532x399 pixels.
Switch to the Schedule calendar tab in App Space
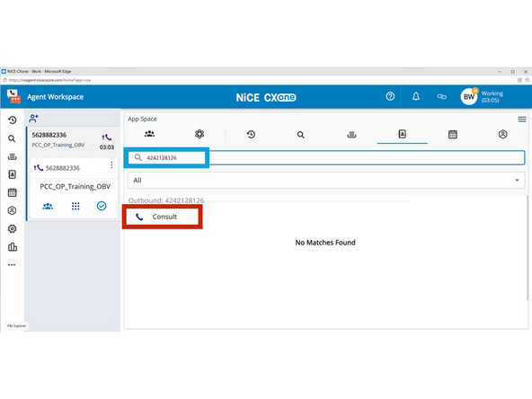click(x=453, y=135)
